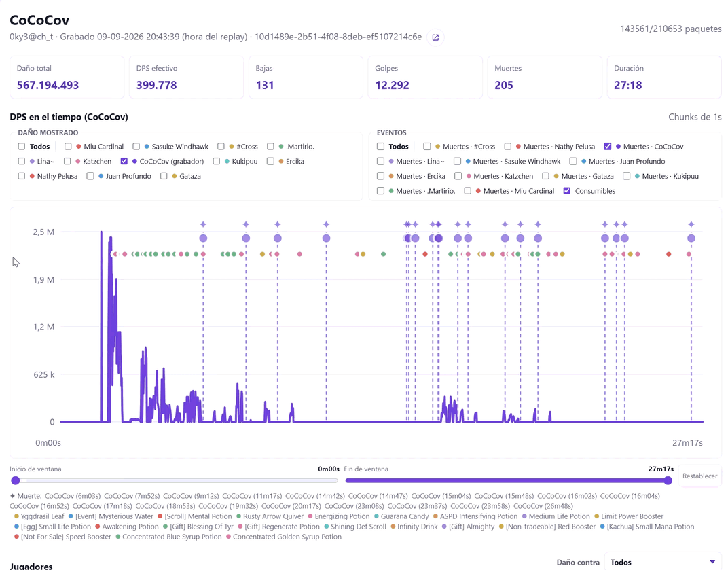
Task: Enable Muertes · #Cross events checkbox
Action: (427, 146)
